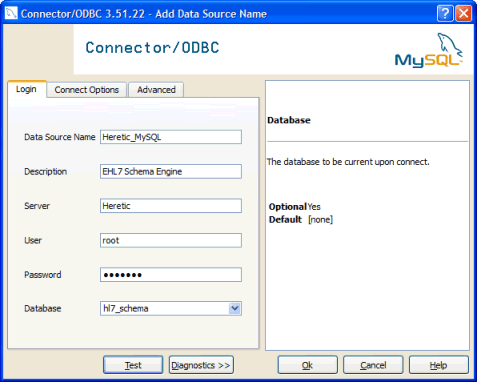Click text 'The database to be current upon connect.'
The height and width of the screenshot is (382, 477).
(348, 162)
